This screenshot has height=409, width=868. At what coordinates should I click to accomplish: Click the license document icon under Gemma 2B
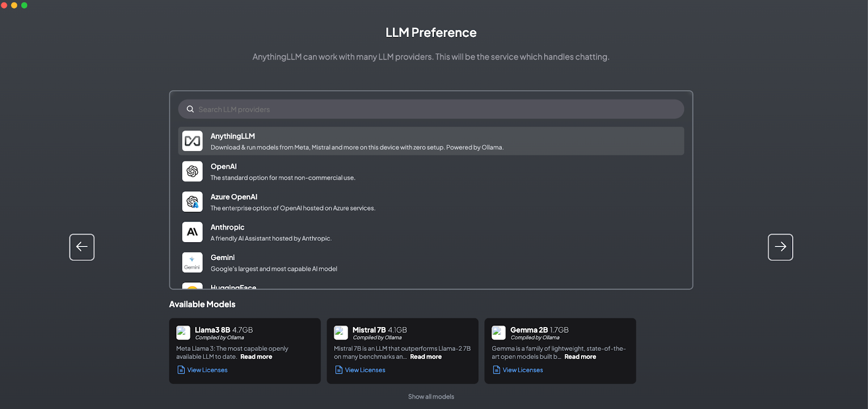click(x=496, y=370)
